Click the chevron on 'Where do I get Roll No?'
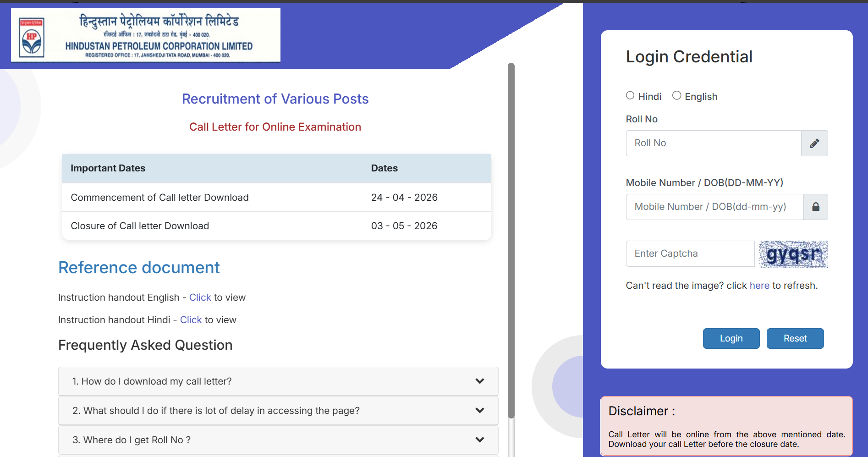Screen dimensions: 868x457 (x=480, y=440)
